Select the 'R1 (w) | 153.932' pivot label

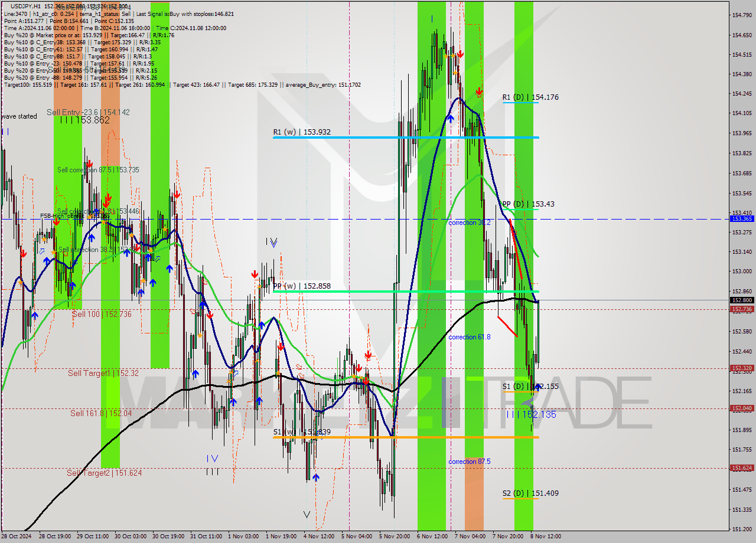point(302,132)
